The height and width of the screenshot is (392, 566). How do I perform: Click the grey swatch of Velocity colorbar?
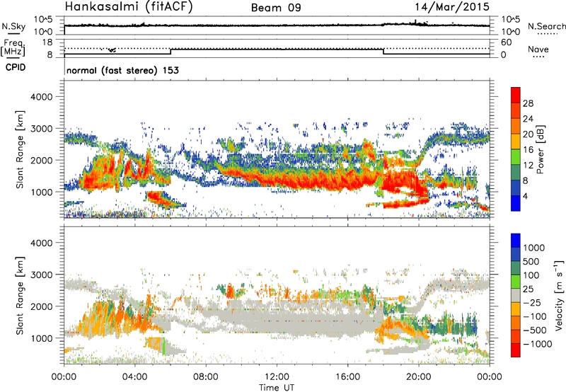[x=516, y=296]
